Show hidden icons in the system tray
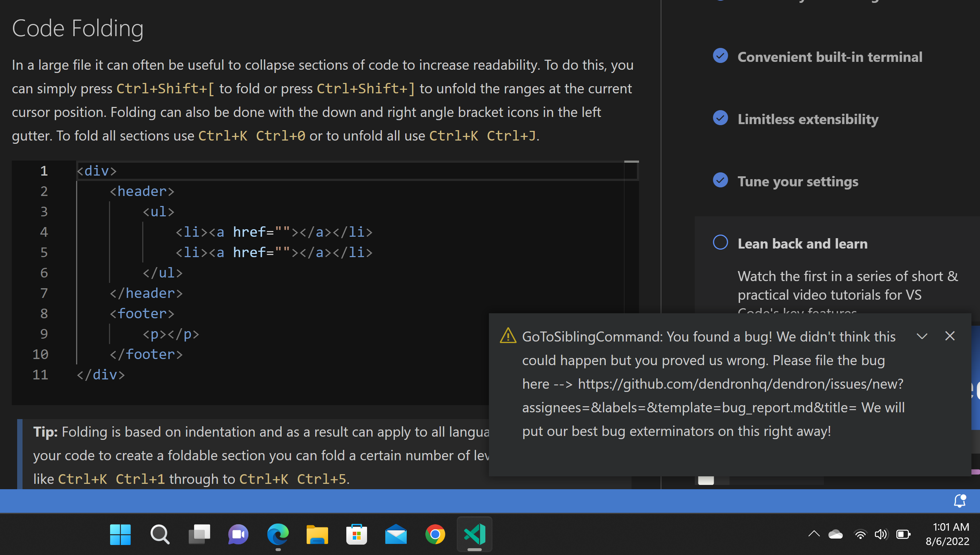This screenshot has height=555, width=980. click(814, 534)
